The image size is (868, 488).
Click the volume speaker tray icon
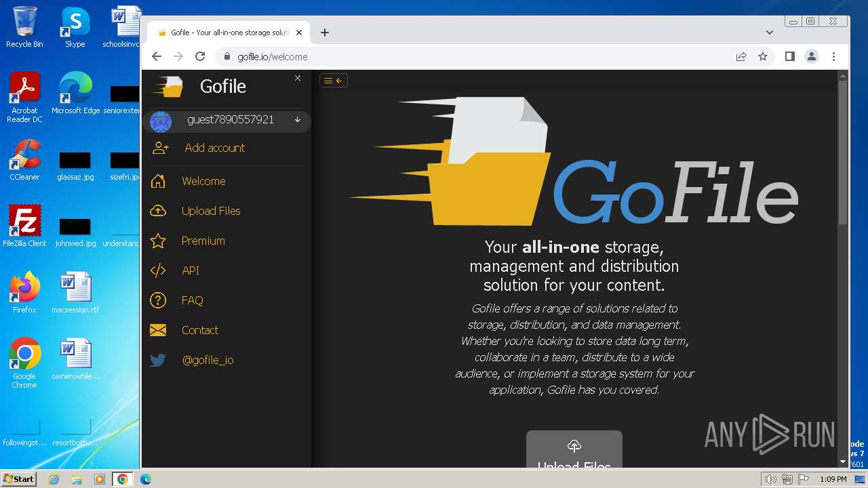pyautogui.click(x=771, y=479)
